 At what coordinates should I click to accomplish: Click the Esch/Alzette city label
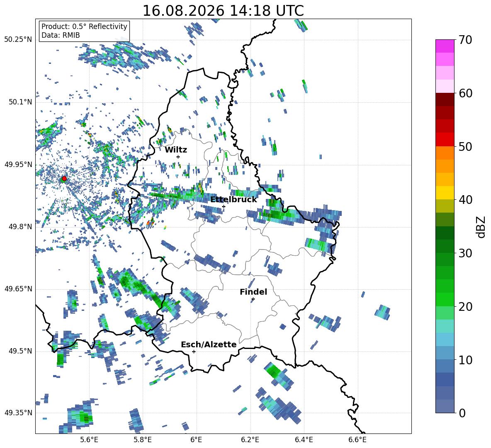209,345
